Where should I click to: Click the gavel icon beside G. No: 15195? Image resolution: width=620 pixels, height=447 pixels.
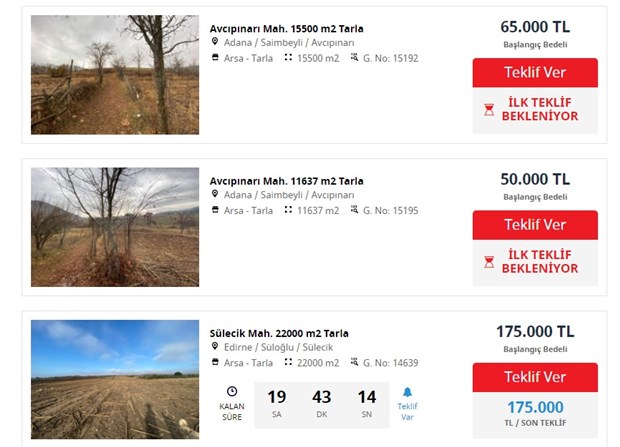point(354,210)
